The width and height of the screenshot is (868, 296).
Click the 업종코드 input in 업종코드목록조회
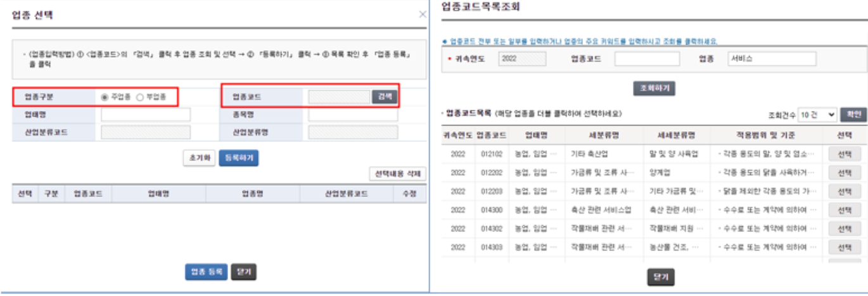coord(646,59)
